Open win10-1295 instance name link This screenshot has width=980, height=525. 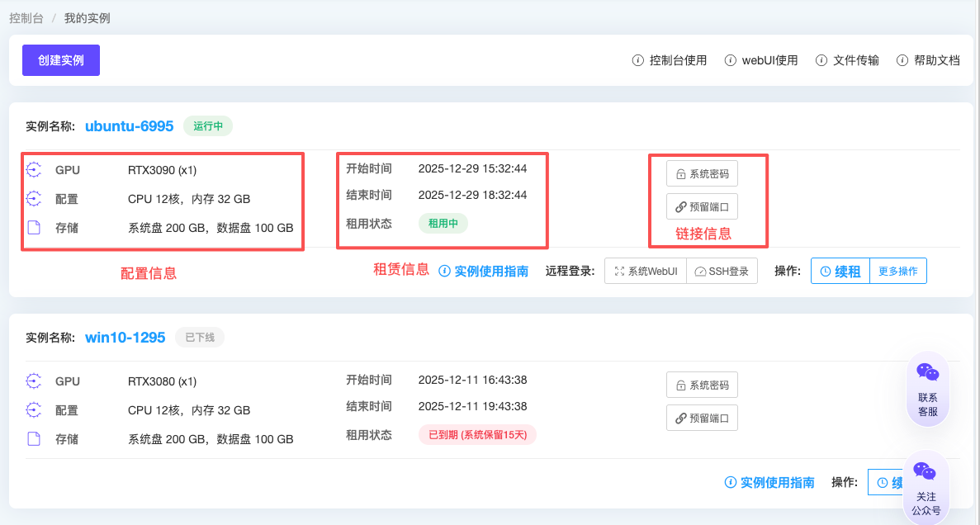125,338
